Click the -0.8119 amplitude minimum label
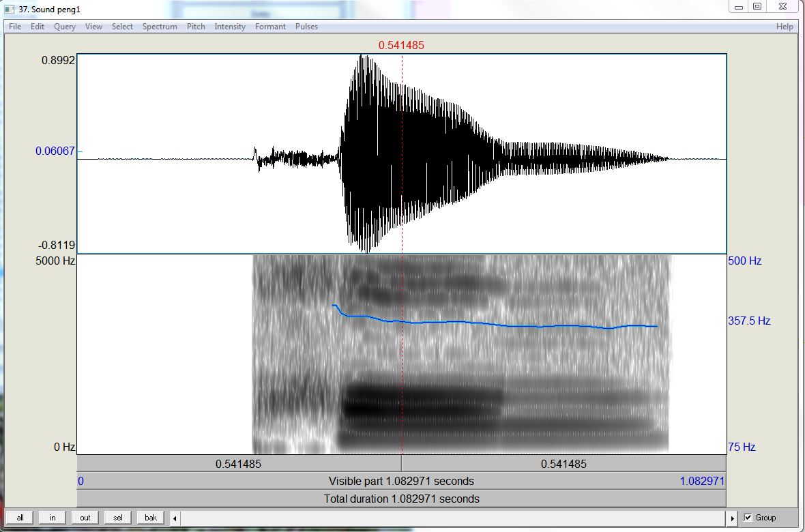The image size is (805, 532). (x=57, y=245)
